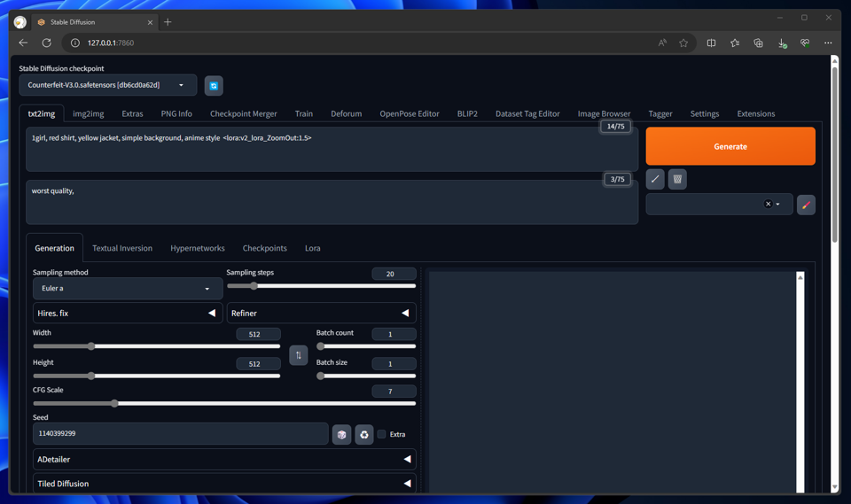Click the browser profile avatar
Image resolution: width=851 pixels, height=504 pixels.
20,22
